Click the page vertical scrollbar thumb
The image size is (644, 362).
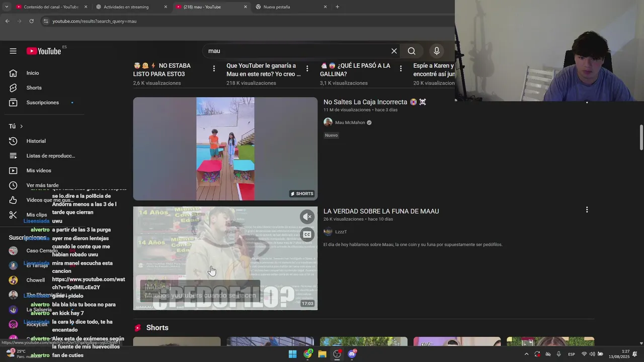click(641, 137)
